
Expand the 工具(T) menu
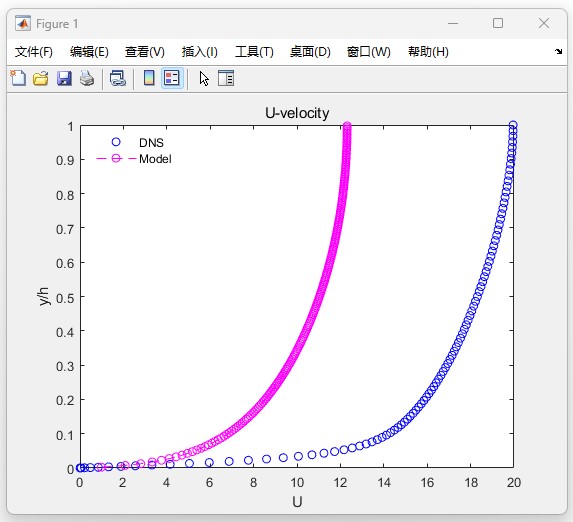[254, 52]
